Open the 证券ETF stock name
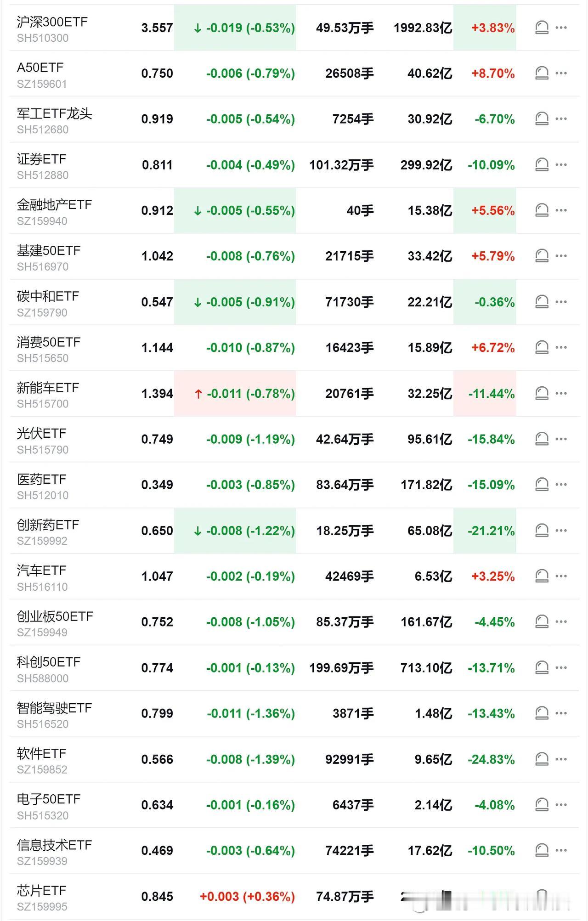The height and width of the screenshot is (921, 588). click(41, 159)
